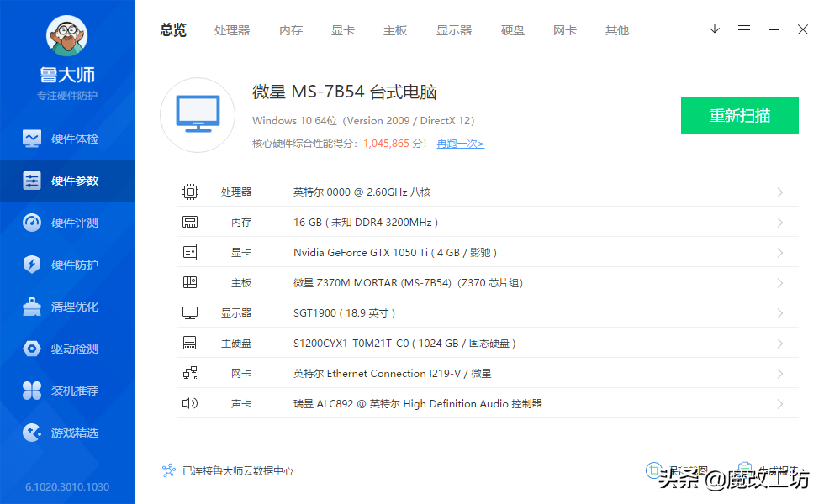The image size is (824, 504).
Task: Click version number 6.1020.3010.1030
Action: coord(67,486)
